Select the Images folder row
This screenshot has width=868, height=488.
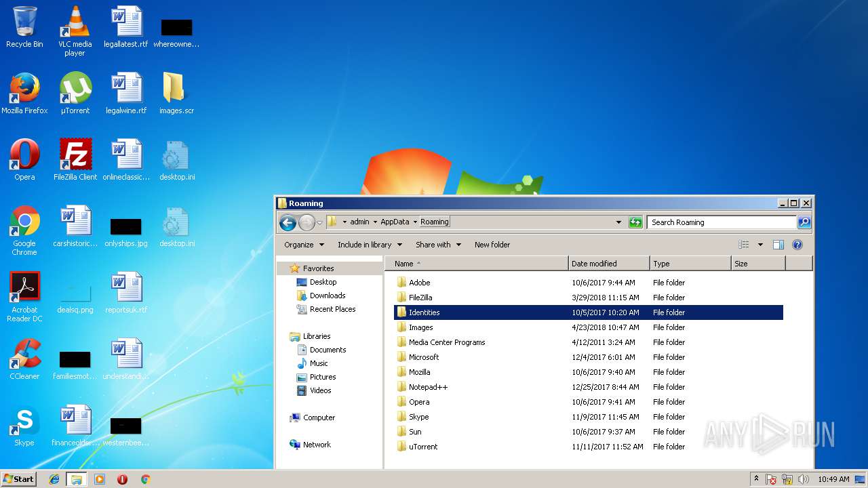(x=589, y=327)
